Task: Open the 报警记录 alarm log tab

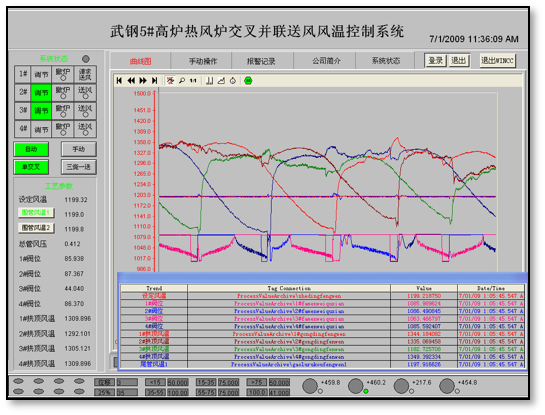Action: (x=261, y=61)
